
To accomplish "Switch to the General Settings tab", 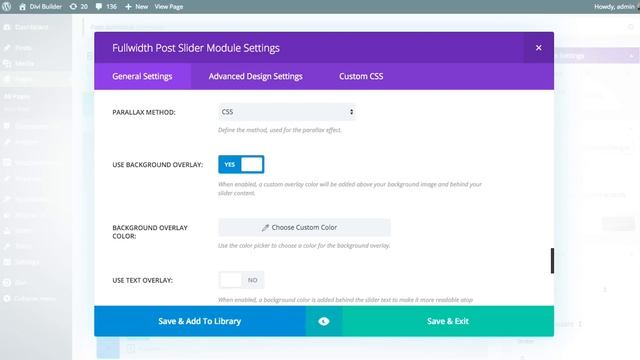I will [142, 76].
